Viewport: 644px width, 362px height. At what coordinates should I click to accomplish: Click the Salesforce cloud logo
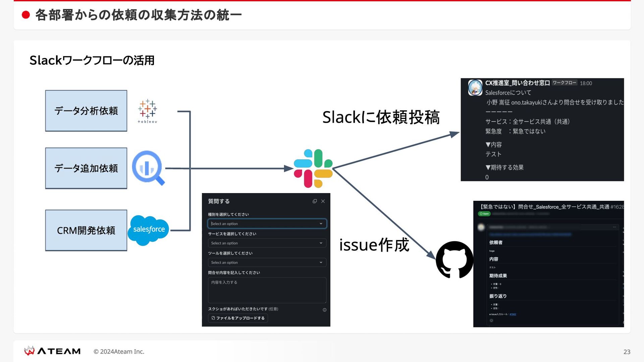click(x=148, y=230)
